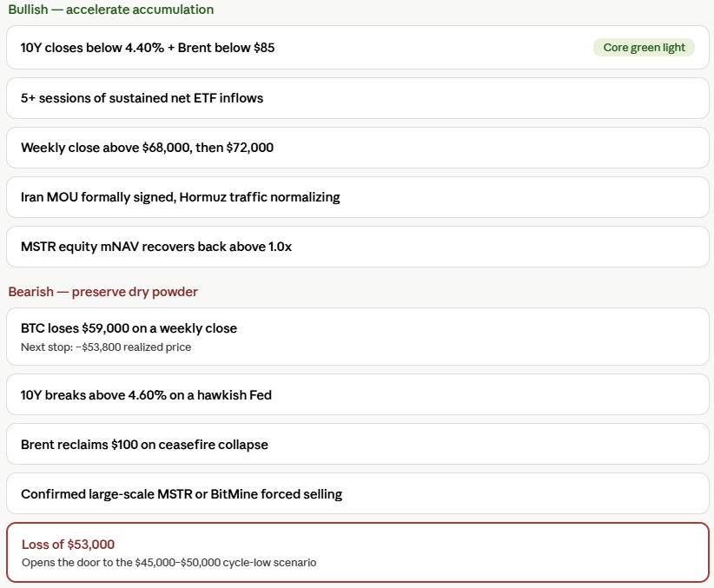Click the Core green light badge
Image resolution: width=714 pixels, height=588 pixels.
tap(644, 48)
